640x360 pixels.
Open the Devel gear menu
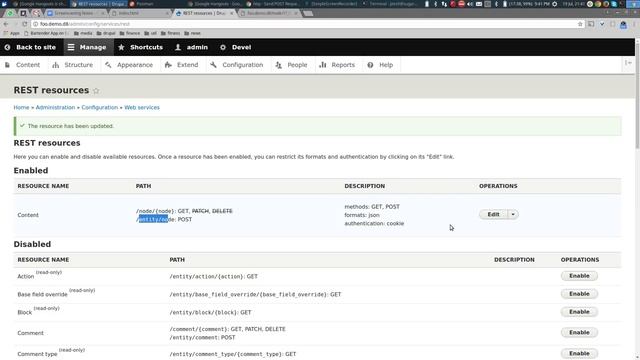click(x=236, y=47)
